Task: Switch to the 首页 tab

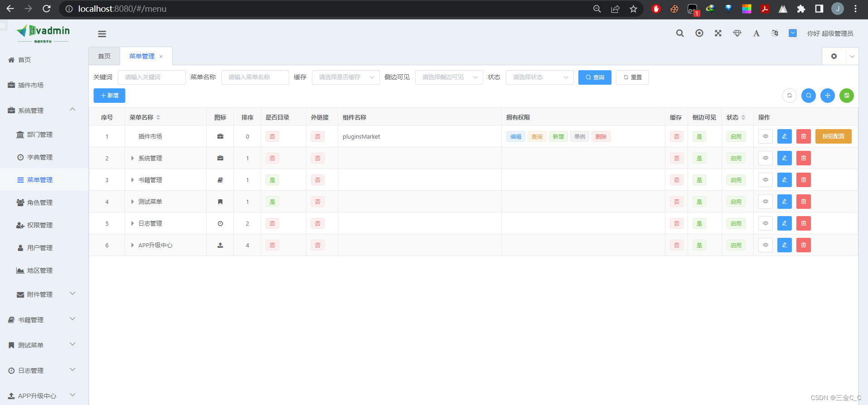Action: [104, 56]
